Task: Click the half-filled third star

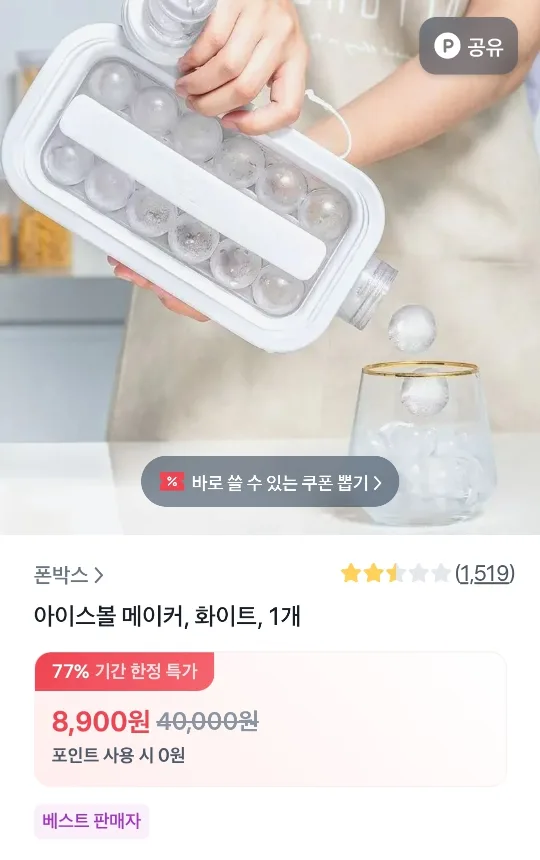Action: pyautogui.click(x=395, y=574)
